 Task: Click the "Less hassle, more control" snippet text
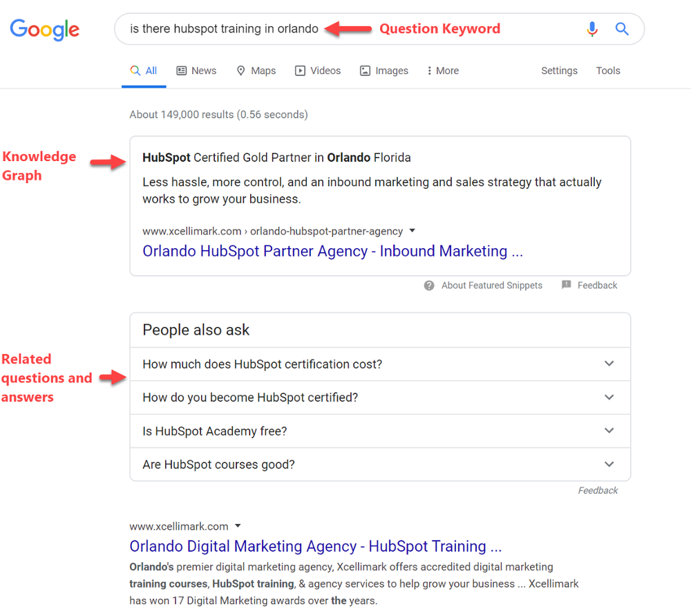tap(372, 191)
